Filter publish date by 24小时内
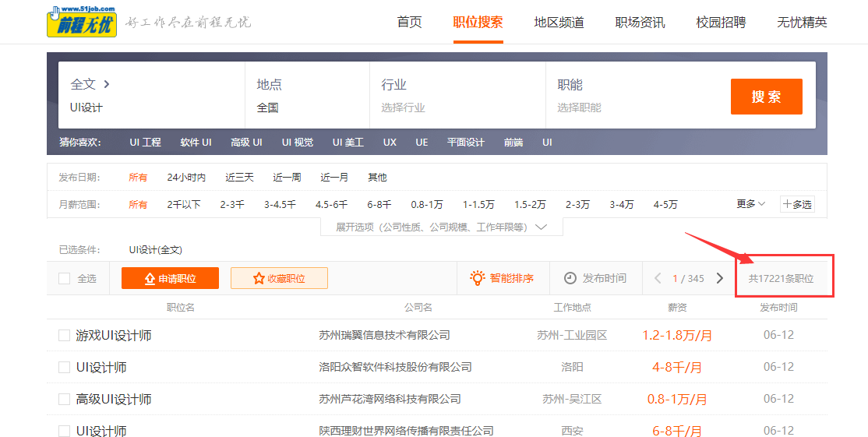This screenshot has width=868, height=437. tap(186, 178)
